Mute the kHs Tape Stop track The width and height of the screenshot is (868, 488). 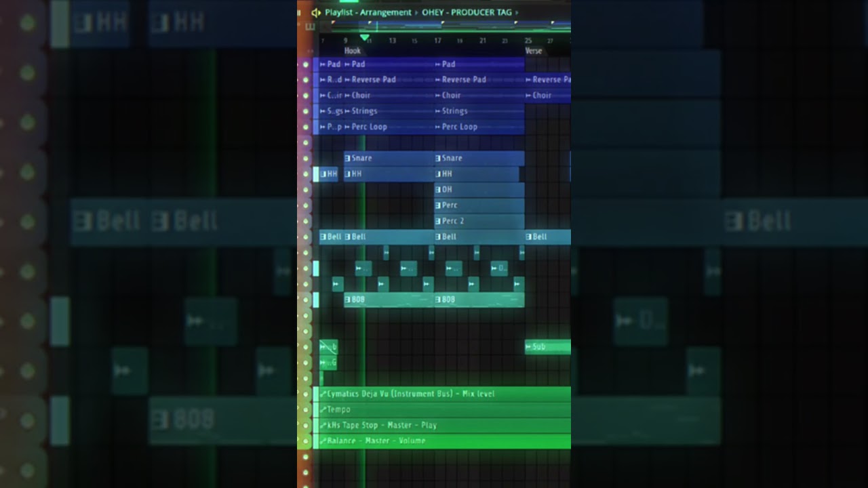click(306, 425)
